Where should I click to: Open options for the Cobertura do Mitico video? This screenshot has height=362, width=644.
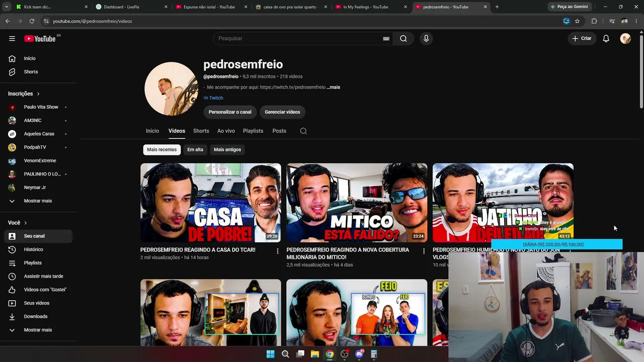tap(424, 251)
